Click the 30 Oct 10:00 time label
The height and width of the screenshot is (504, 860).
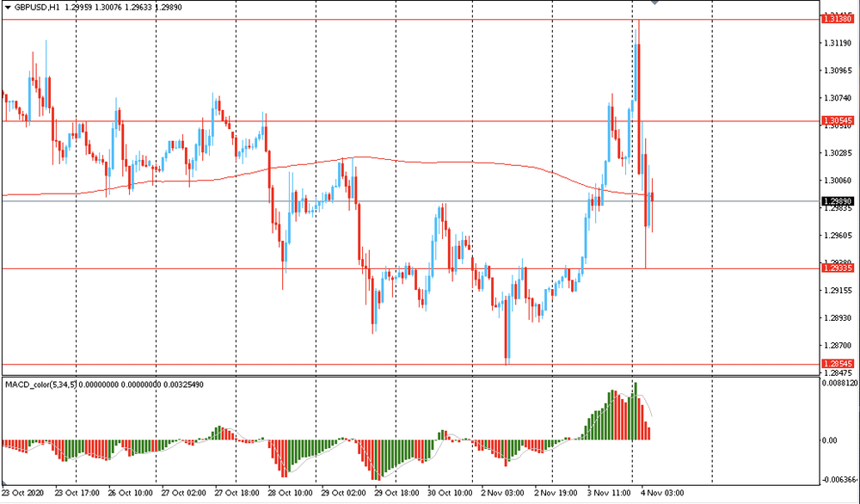tap(451, 494)
